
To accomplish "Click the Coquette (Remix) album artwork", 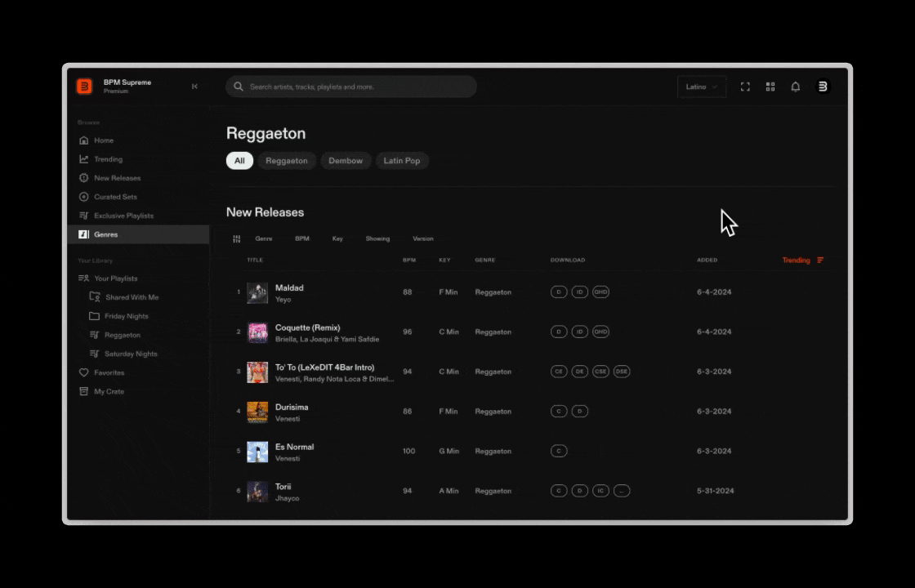I will pos(257,332).
